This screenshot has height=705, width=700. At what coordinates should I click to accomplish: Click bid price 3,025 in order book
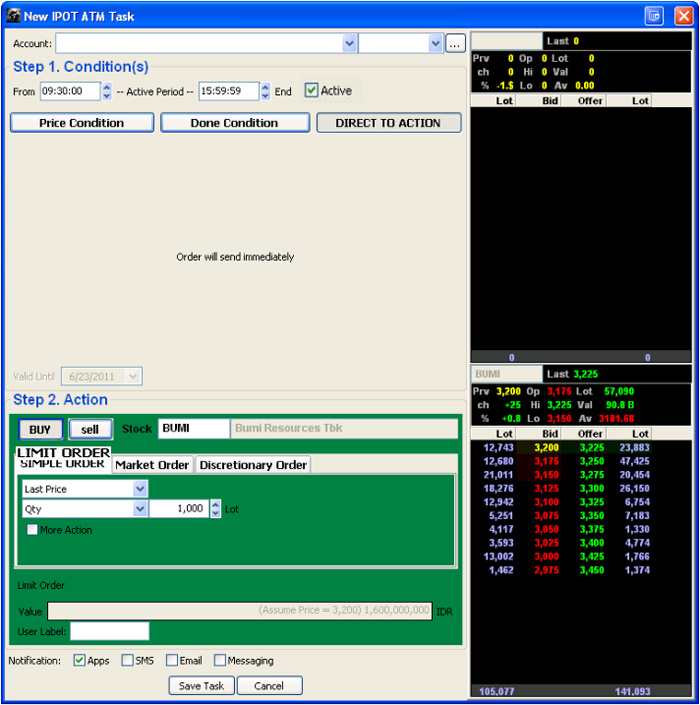click(546, 543)
